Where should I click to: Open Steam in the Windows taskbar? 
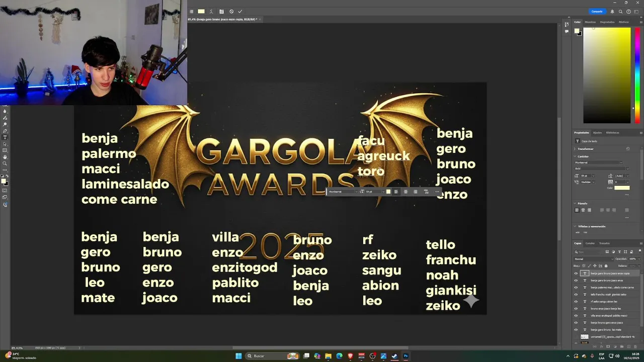(x=394, y=356)
